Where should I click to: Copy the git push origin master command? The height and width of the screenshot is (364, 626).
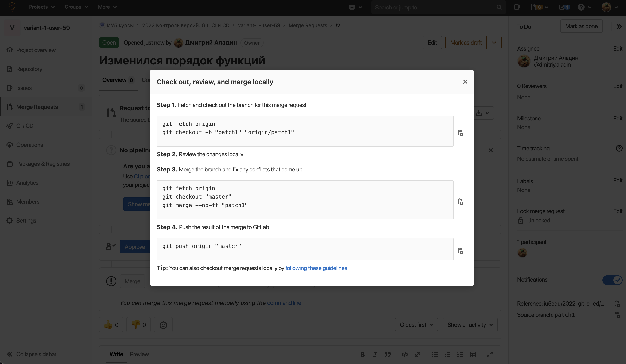click(x=460, y=251)
